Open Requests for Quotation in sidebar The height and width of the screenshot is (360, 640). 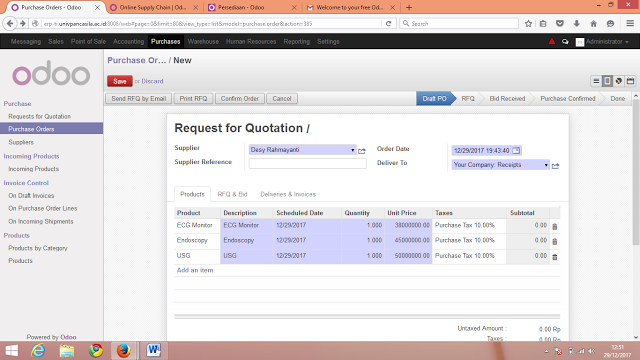click(x=40, y=116)
